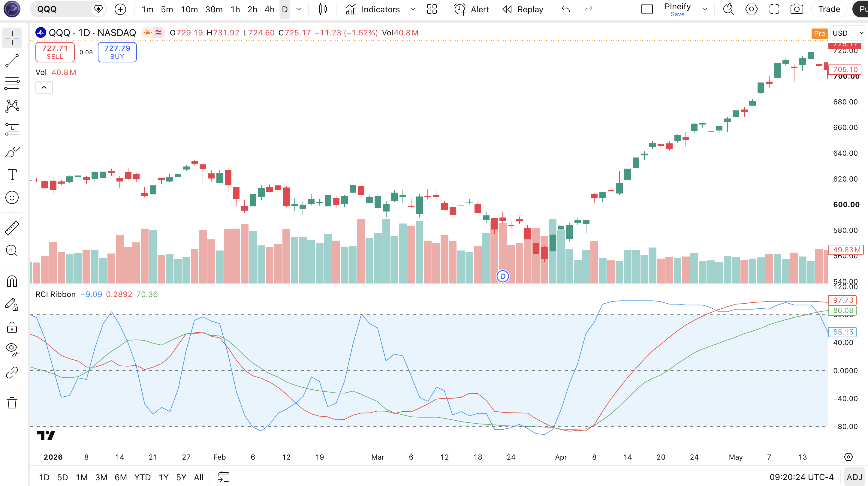Open the PIneify layout save button

[677, 9]
